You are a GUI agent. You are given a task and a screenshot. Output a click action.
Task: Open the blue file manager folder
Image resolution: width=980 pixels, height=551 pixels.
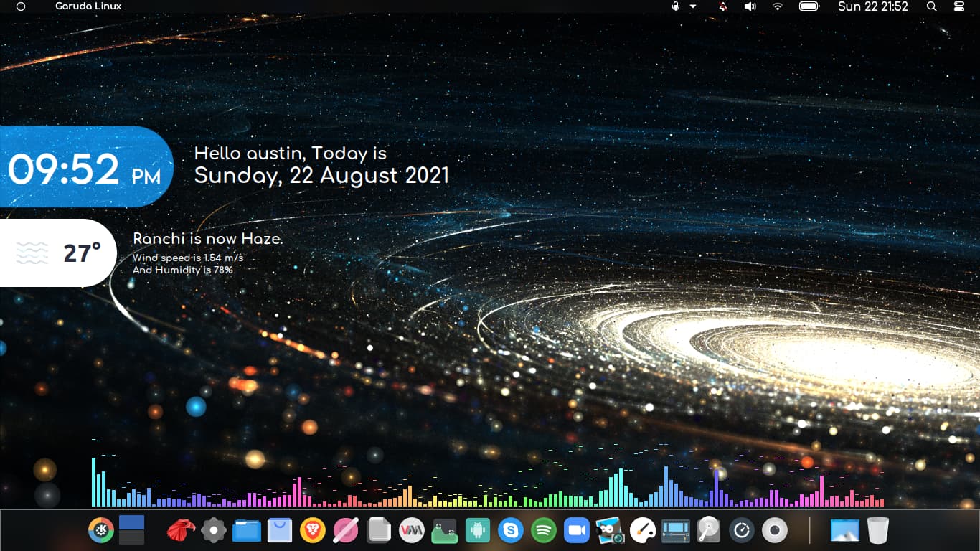coord(247,530)
